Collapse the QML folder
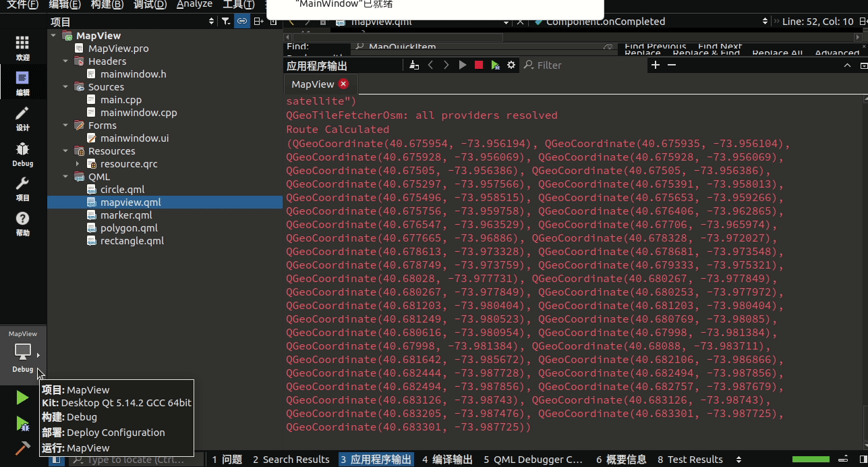868x467 pixels. [x=66, y=177]
